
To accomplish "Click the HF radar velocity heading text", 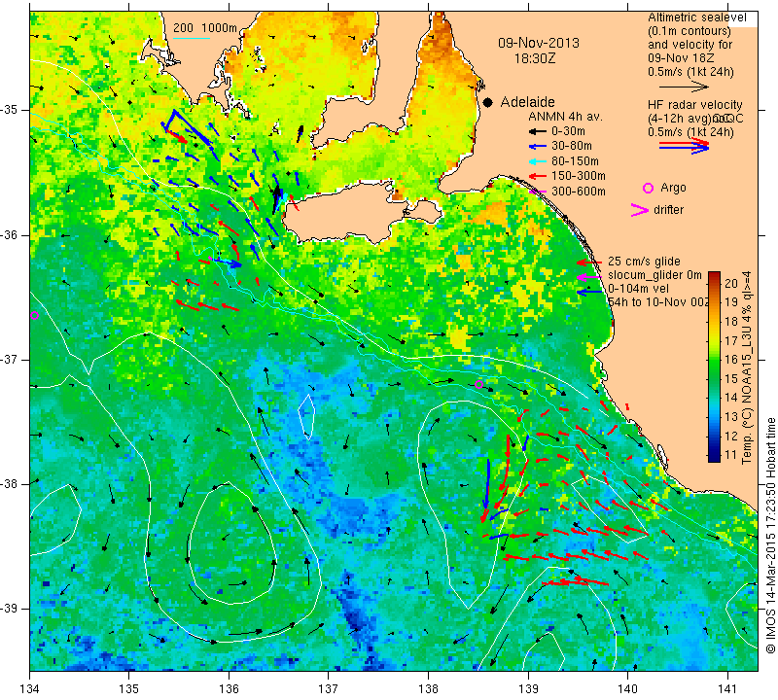I will click(695, 105).
